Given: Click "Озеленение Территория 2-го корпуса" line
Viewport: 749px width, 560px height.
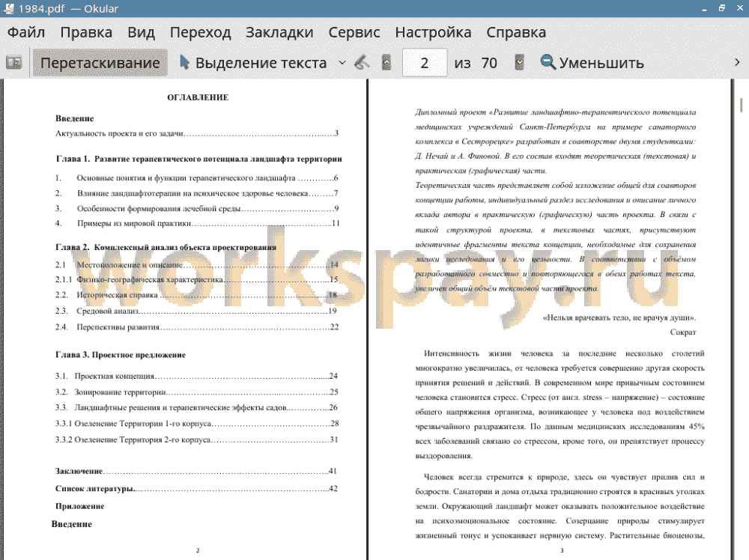Looking at the screenshot, I should (197, 439).
